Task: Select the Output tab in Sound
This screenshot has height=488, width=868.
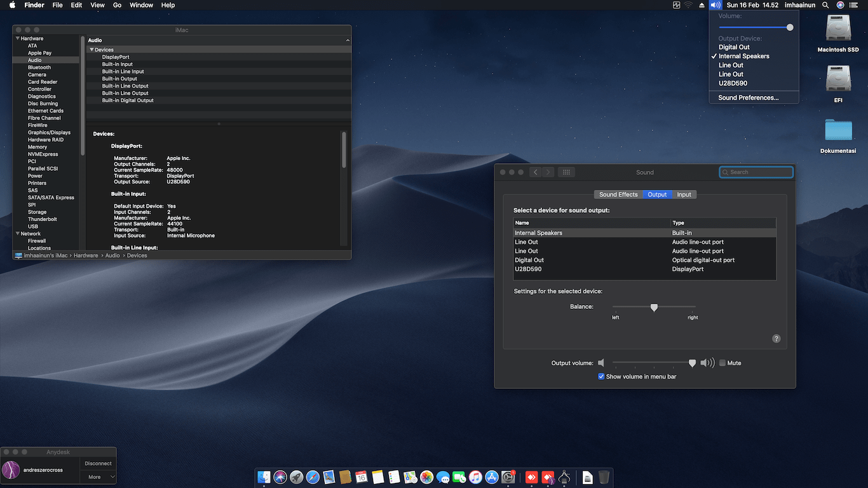Action: click(657, 194)
